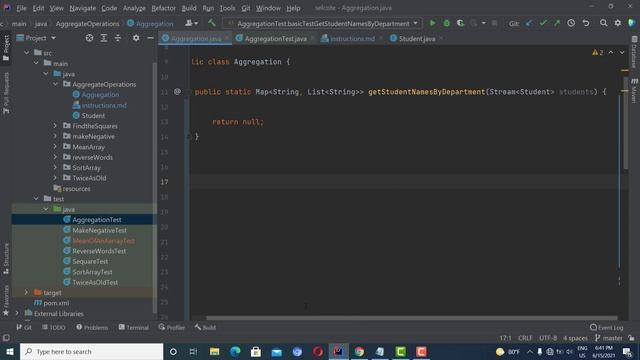Start debugging with the bug icon

pyautogui.click(x=447, y=23)
